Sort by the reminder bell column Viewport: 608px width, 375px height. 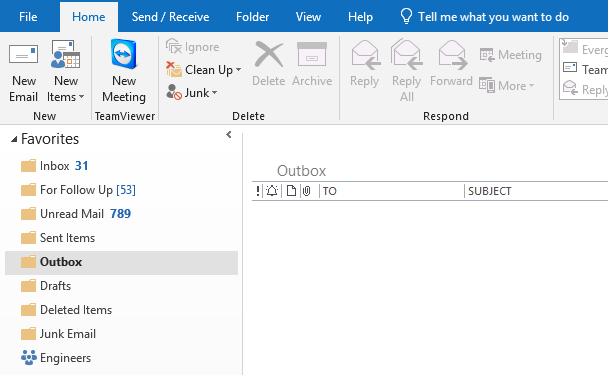pos(272,191)
